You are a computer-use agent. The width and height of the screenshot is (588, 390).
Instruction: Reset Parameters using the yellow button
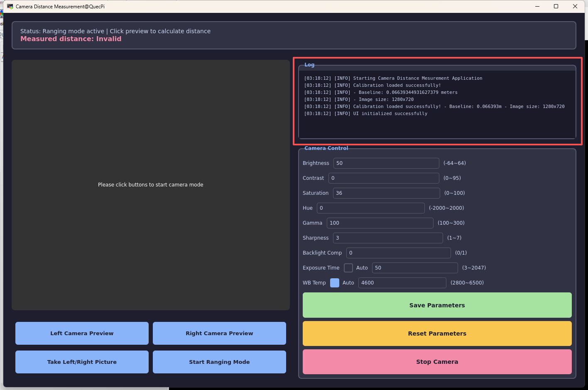pos(437,334)
